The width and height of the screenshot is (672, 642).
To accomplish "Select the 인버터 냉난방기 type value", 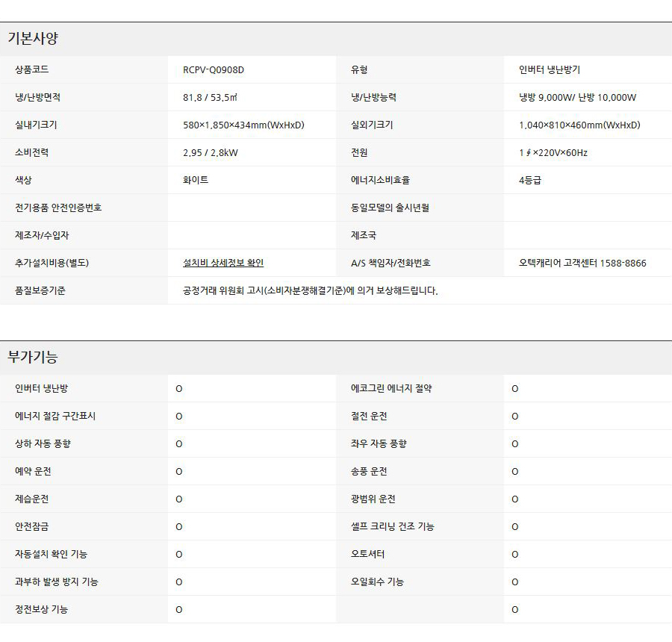I will click(x=550, y=70).
